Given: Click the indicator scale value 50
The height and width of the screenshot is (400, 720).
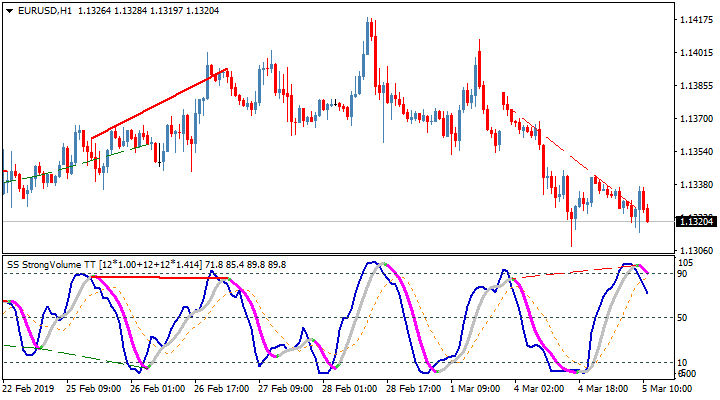Looking at the screenshot, I should click(x=684, y=318).
